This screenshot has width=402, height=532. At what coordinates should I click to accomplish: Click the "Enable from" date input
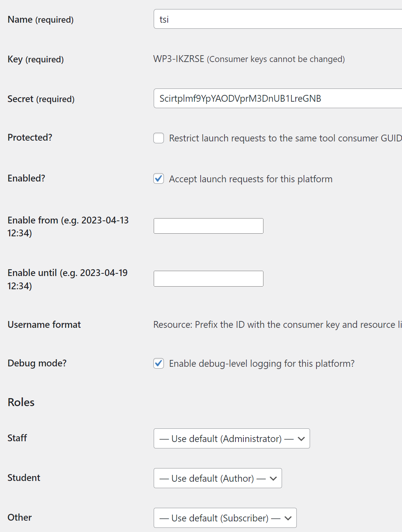point(208,226)
